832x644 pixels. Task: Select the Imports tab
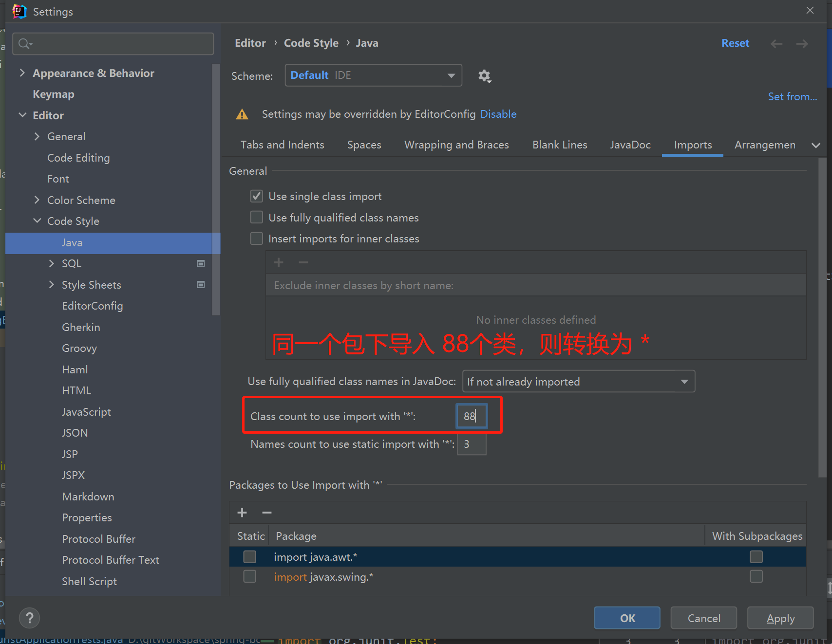693,145
